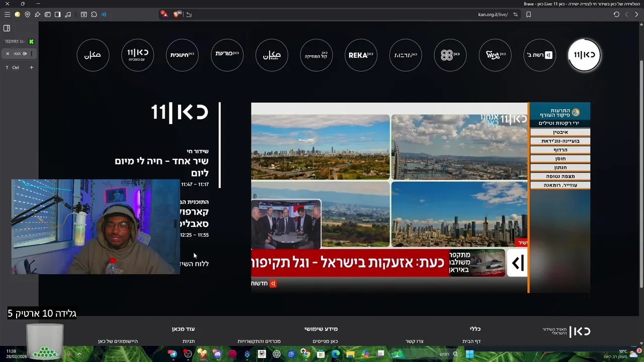Screen dimensions: 644x362
Task: Click footer link היישומונים של כאן
Action: (118, 341)
